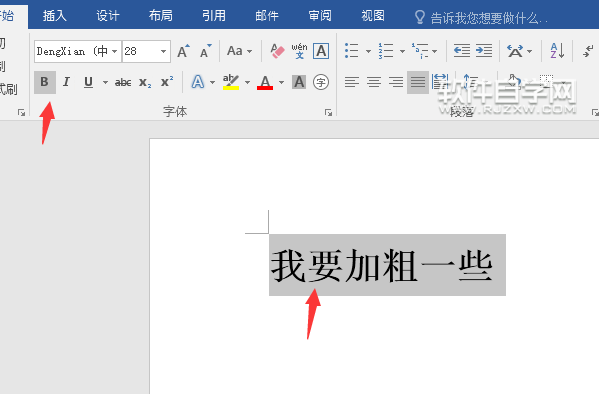This screenshot has height=394, width=599.
Task: Open font name dropdown DengXian
Action: coord(114,51)
